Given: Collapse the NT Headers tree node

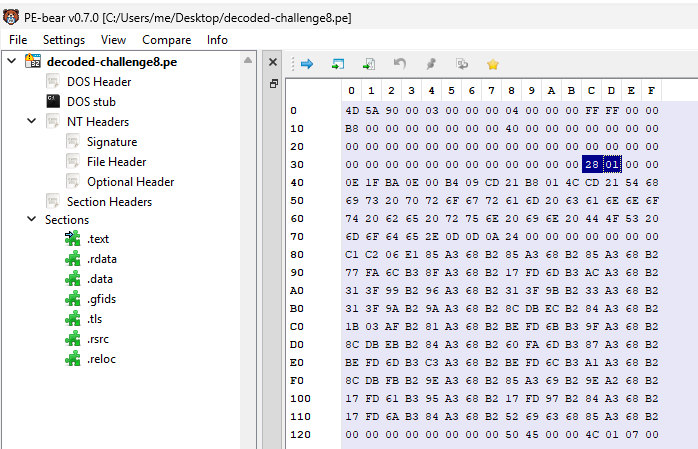Looking at the screenshot, I should [31, 122].
